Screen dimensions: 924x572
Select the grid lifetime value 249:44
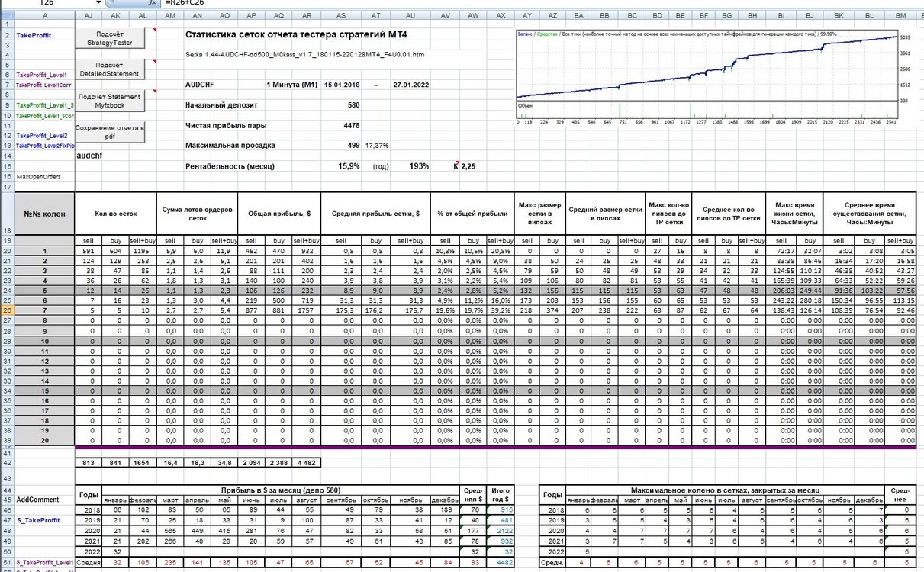click(809, 291)
